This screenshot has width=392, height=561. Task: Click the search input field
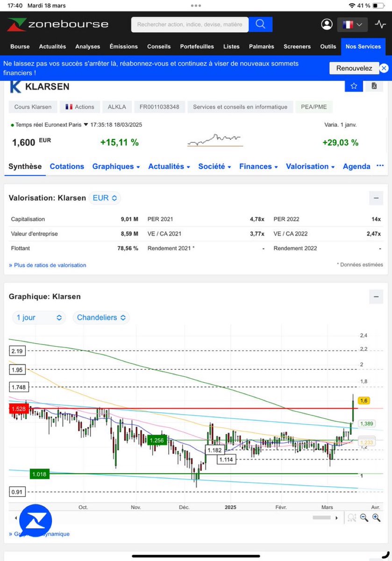[190, 24]
